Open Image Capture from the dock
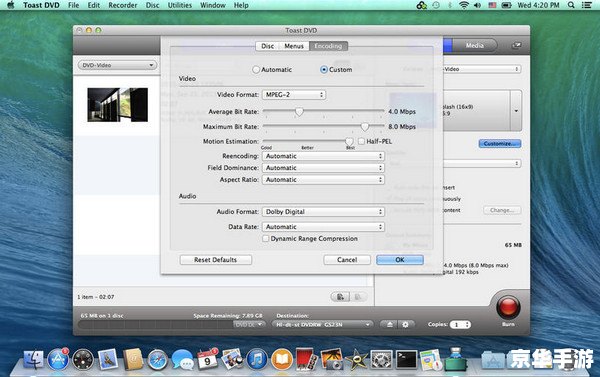The image size is (600, 377). [332, 359]
